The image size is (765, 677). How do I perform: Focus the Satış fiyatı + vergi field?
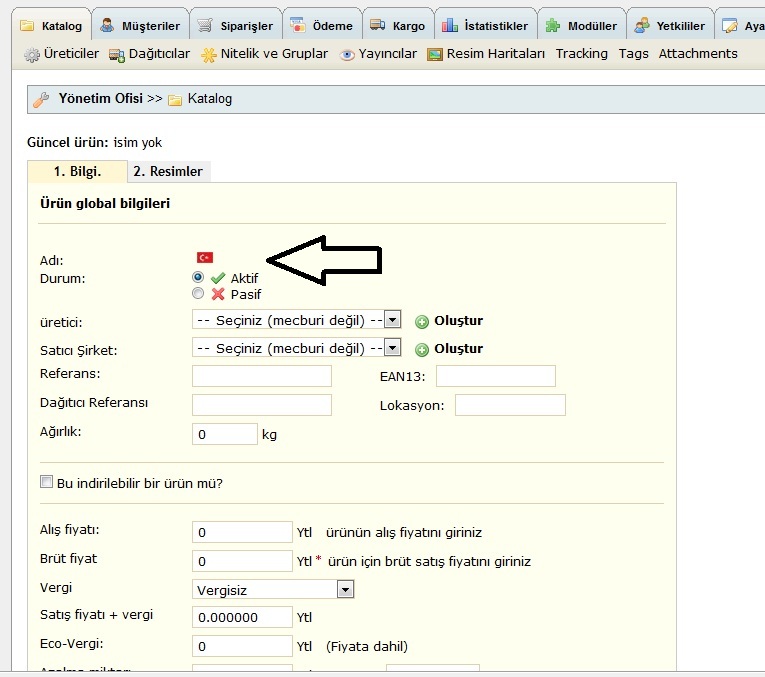click(242, 617)
